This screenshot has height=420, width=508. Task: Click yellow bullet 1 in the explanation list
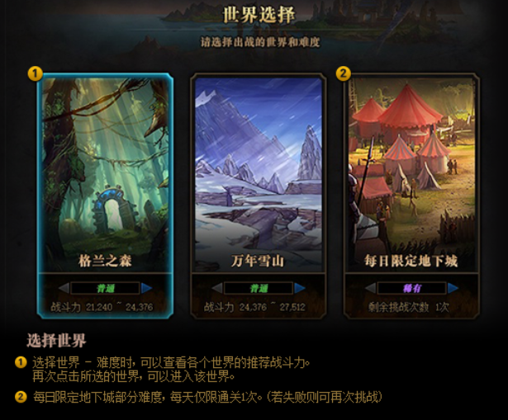click(21, 362)
